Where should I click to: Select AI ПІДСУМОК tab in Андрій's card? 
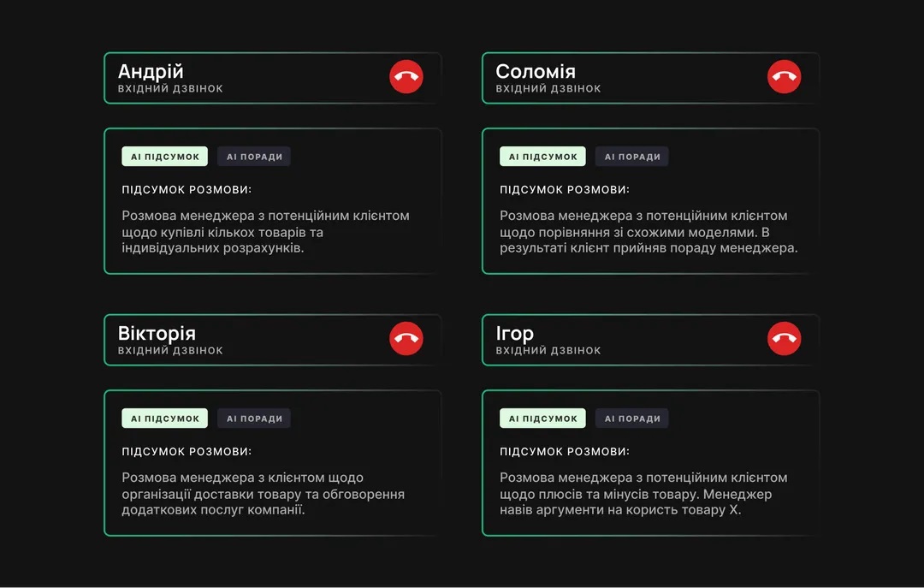coord(164,157)
